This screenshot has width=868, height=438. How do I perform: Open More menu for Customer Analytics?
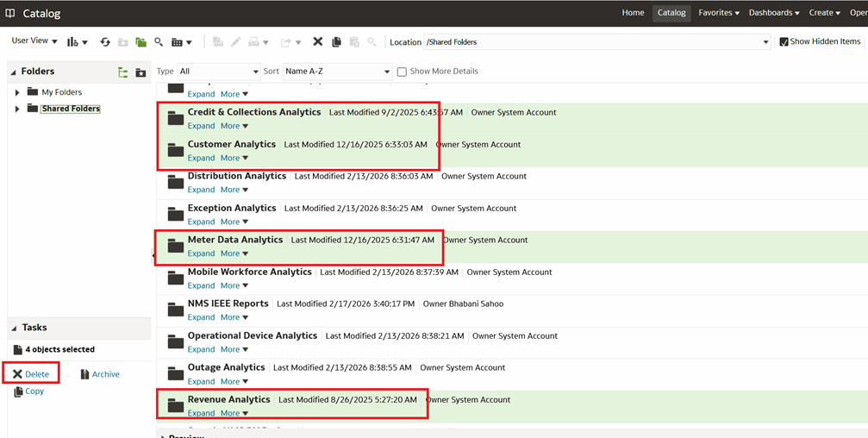pyautogui.click(x=234, y=159)
